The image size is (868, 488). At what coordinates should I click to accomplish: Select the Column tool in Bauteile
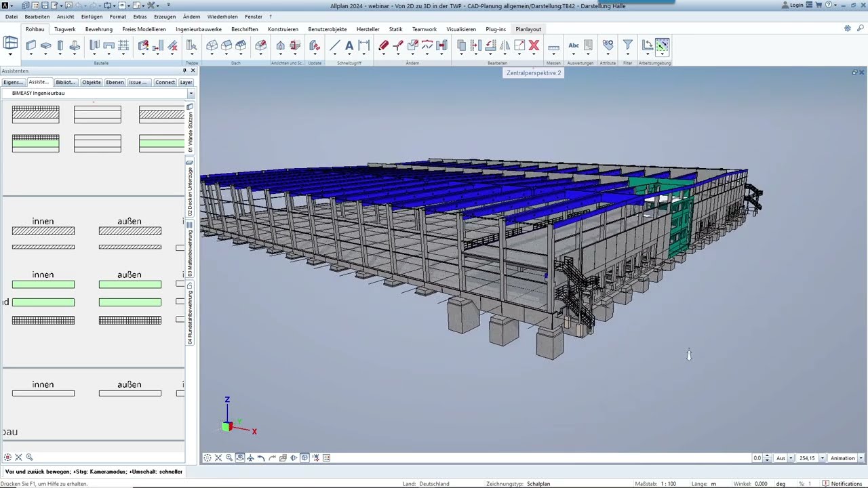tap(60, 45)
